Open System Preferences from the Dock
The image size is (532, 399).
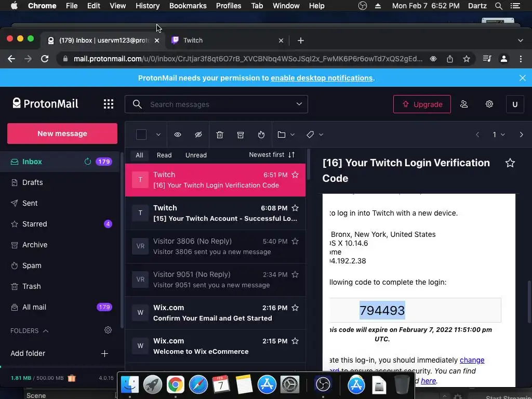click(x=290, y=384)
